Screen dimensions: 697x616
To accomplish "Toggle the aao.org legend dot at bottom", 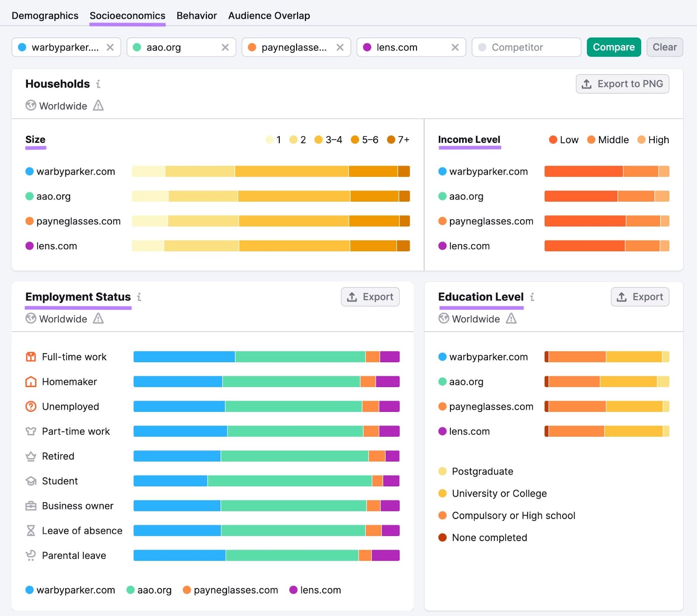I will coord(129,590).
